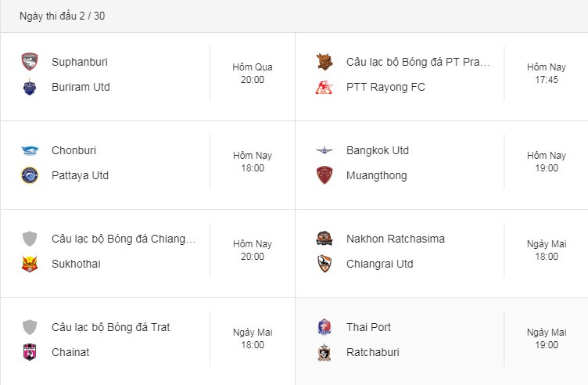This screenshot has height=385, width=588.
Task: Click the Bangkok Utd wings logo
Action: (x=324, y=150)
